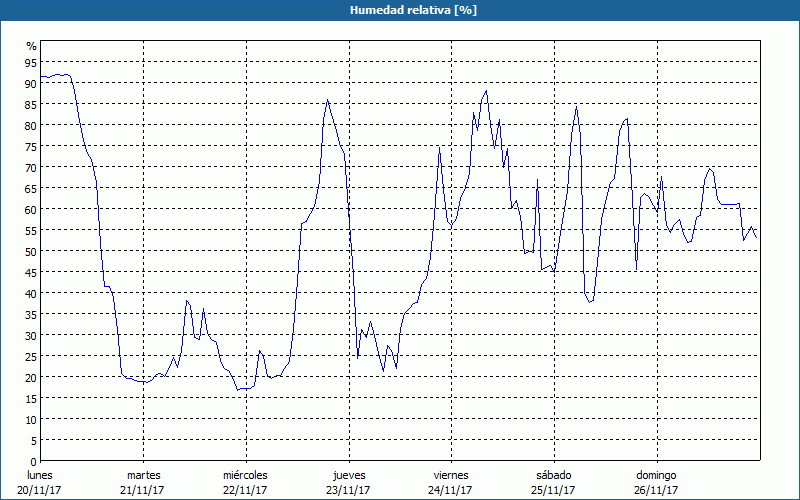
Task: Select the 10 value on the y-axis
Action: point(31,419)
